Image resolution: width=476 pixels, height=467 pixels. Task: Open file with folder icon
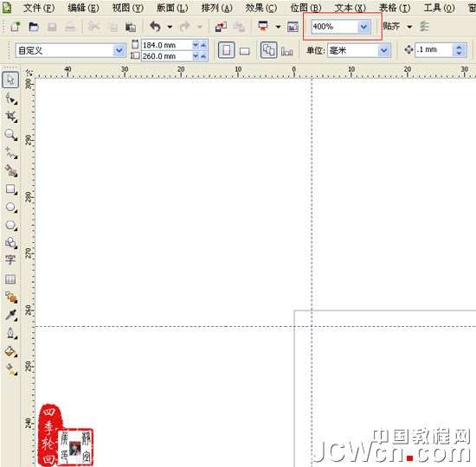tap(34, 27)
